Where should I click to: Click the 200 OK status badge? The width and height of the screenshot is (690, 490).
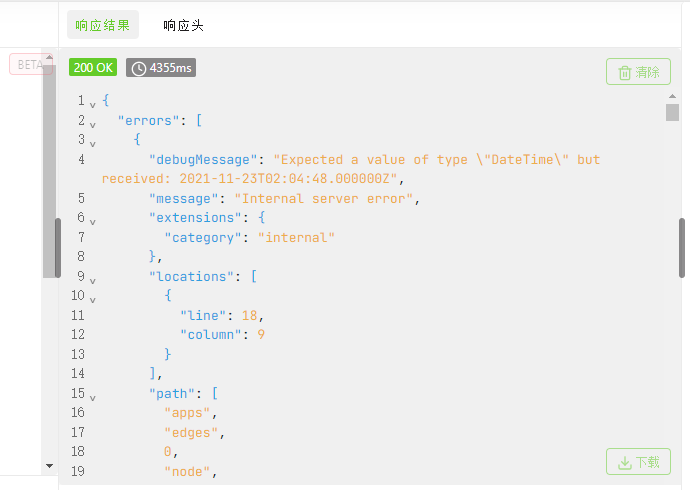click(x=93, y=68)
